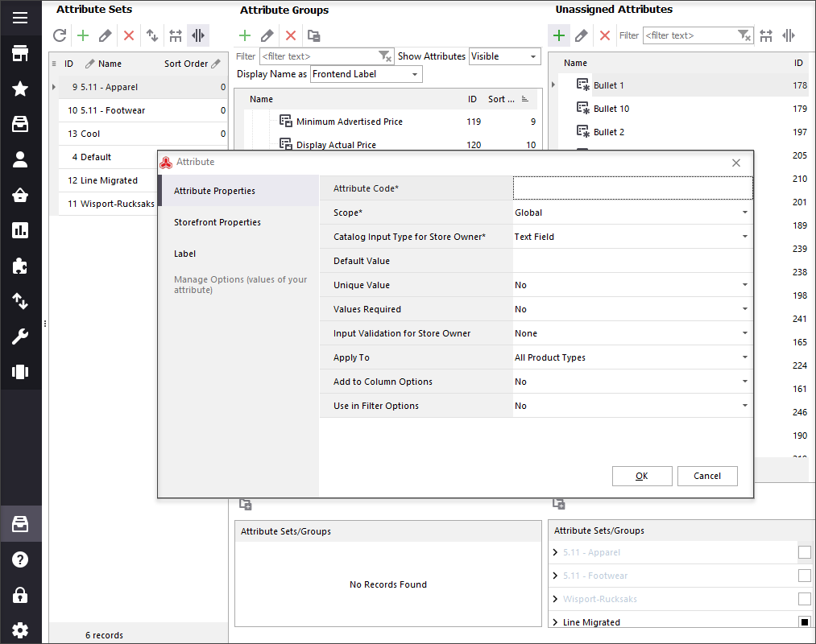This screenshot has height=644, width=816.
Task: Select the Bullet 2 attribute row
Action: tap(683, 132)
